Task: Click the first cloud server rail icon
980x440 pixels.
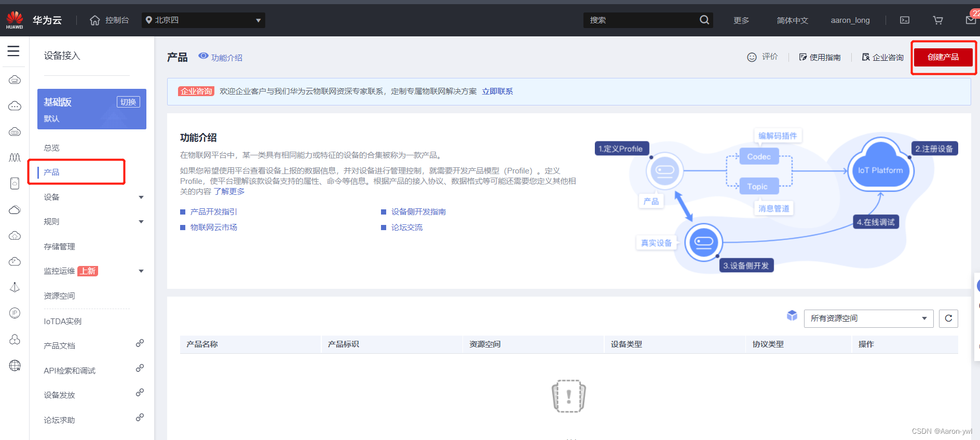Action: [15, 79]
